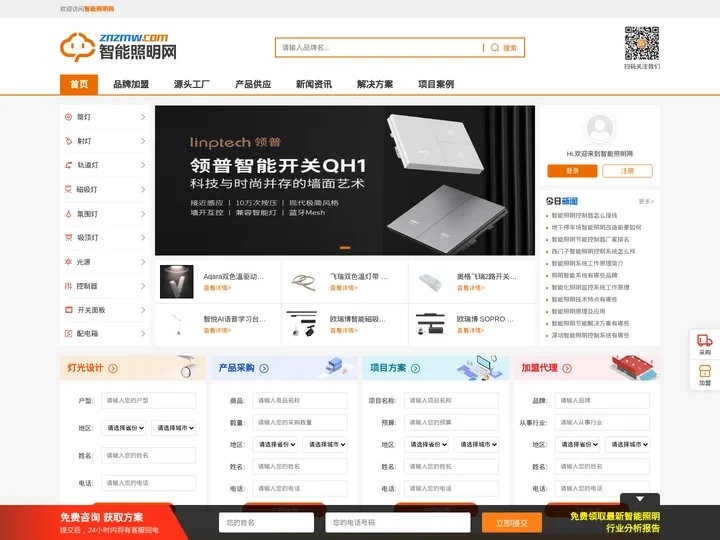
Task: Open city dropdown in 灯光设计 form
Action: tap(174, 428)
